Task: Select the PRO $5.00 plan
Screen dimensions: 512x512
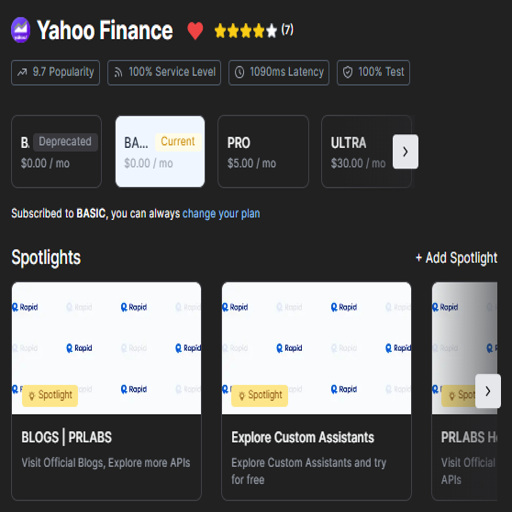Action: [x=263, y=152]
